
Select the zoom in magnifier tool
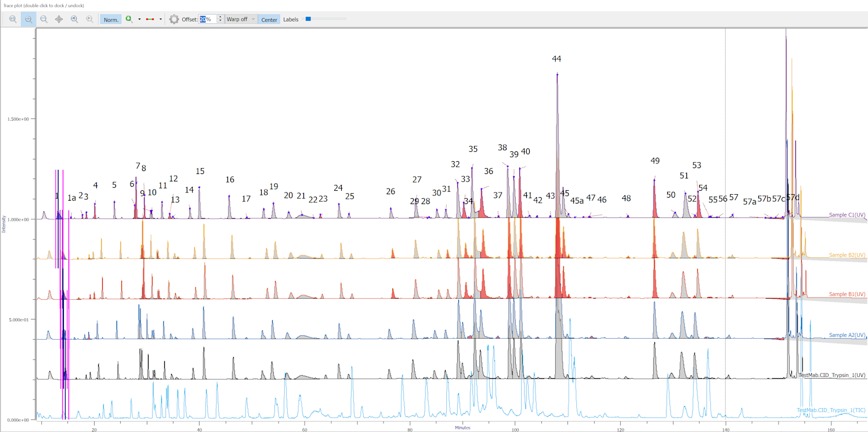[28, 19]
